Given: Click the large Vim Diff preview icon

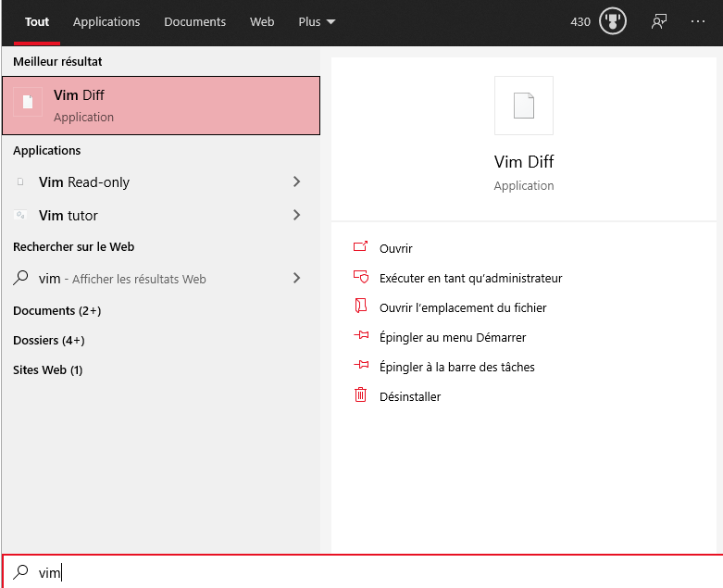Looking at the screenshot, I should tap(524, 106).
